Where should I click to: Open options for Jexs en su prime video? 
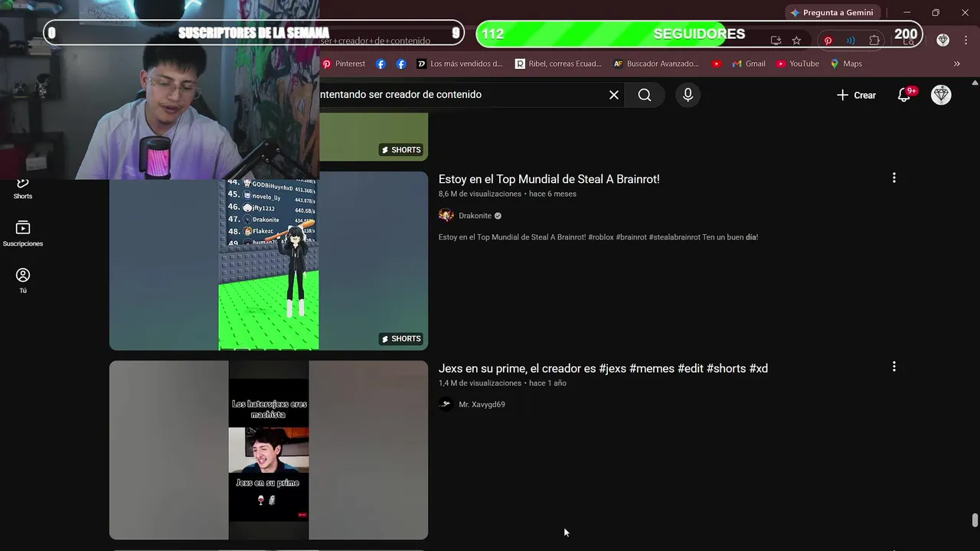893,367
